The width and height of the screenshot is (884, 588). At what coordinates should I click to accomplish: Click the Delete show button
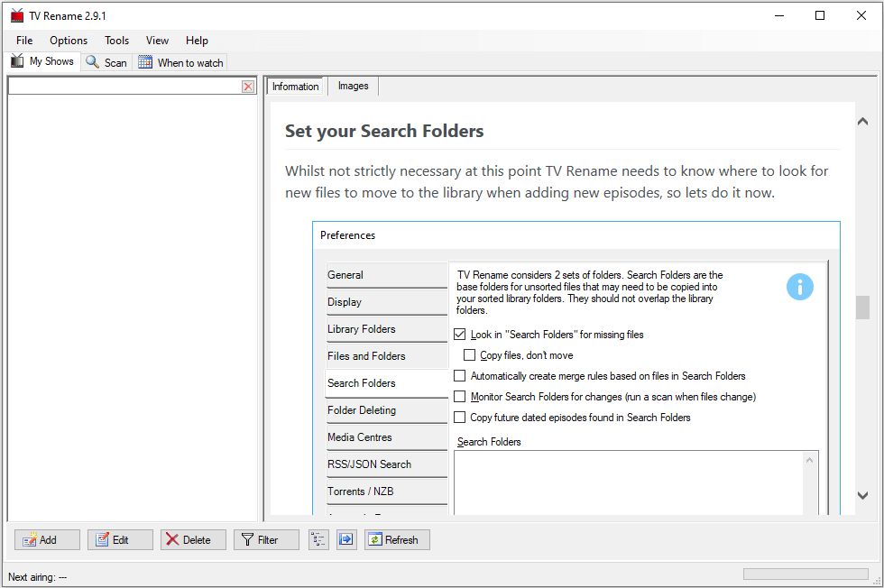point(193,539)
